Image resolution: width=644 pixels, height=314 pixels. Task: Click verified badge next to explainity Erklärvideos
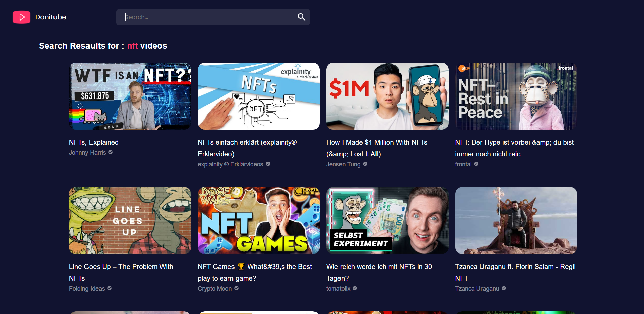(268, 164)
